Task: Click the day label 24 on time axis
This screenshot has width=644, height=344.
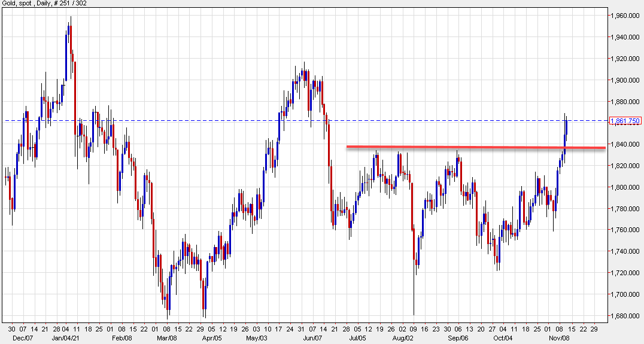Action: point(290,329)
